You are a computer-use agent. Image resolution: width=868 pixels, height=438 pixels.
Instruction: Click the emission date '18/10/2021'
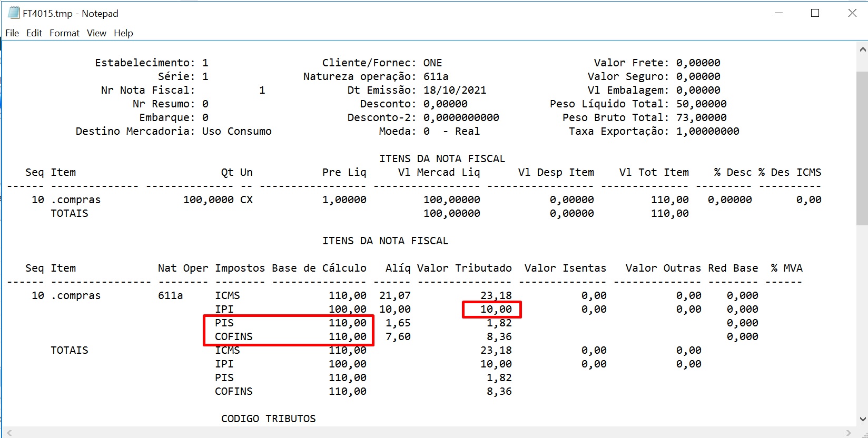(x=455, y=90)
